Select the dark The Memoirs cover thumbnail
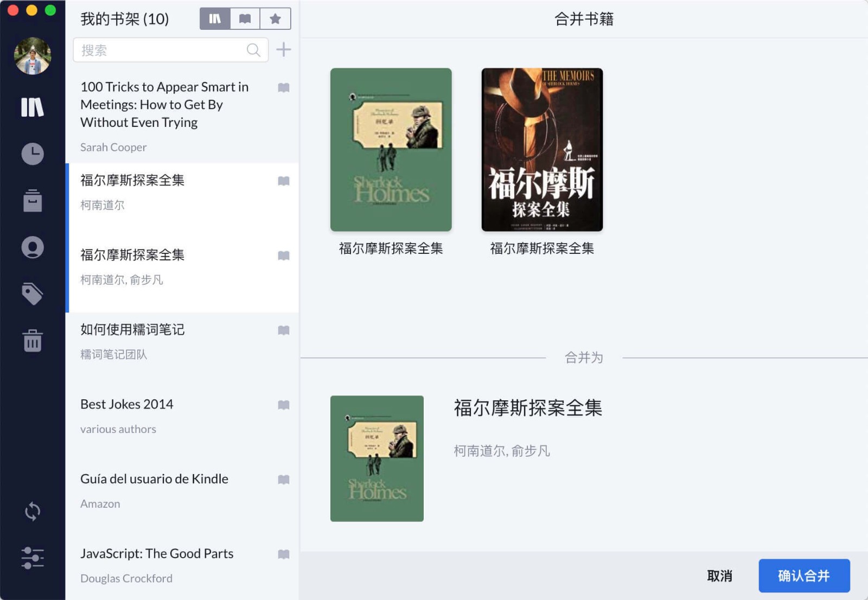Screen dimensions: 868x600 (x=542, y=150)
